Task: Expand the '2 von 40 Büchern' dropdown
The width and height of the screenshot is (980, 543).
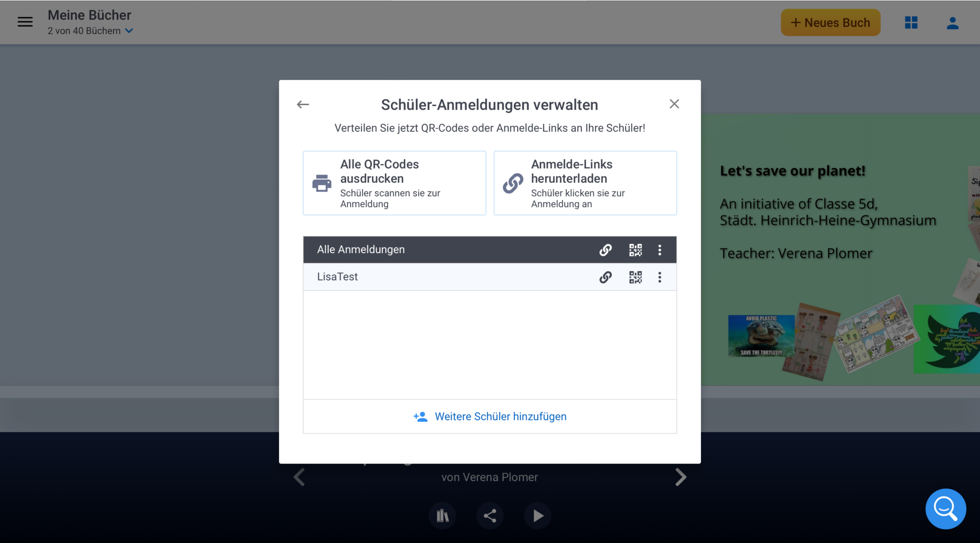Action: pyautogui.click(x=90, y=31)
